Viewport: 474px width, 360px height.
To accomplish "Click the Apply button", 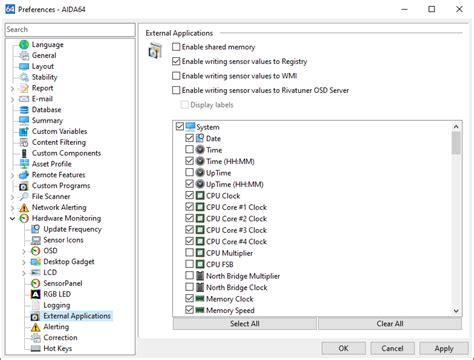I will (x=444, y=348).
